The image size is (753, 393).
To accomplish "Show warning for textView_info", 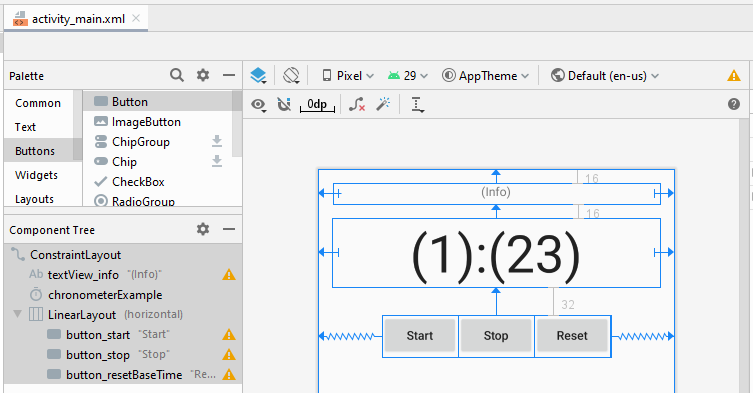I will point(229,274).
